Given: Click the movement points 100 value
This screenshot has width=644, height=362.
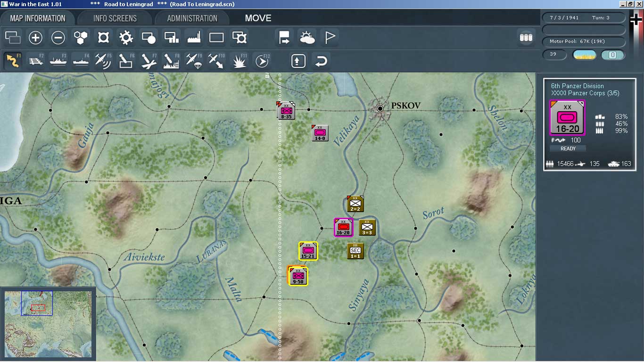Looking at the screenshot, I should point(576,140).
